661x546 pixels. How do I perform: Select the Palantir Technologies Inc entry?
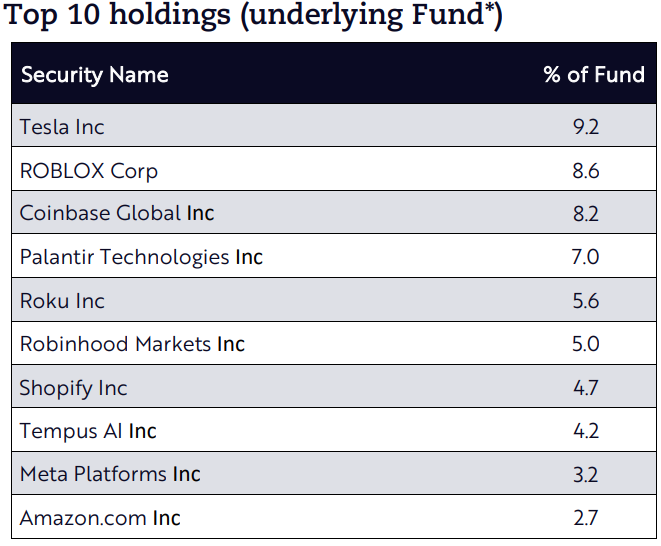[x=141, y=257]
